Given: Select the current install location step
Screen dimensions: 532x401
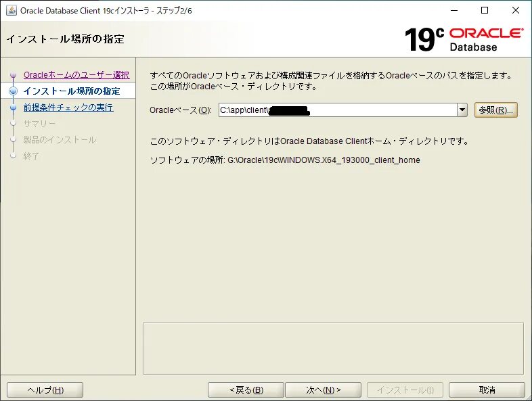Looking at the screenshot, I should (72, 91).
